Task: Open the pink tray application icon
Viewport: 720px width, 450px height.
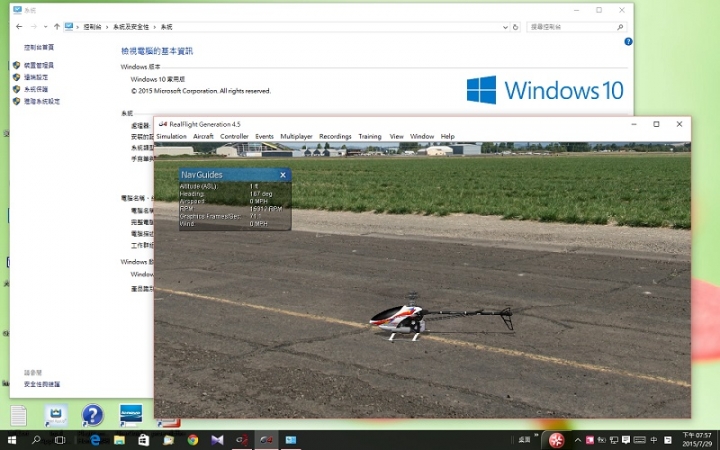Action: click(590, 440)
